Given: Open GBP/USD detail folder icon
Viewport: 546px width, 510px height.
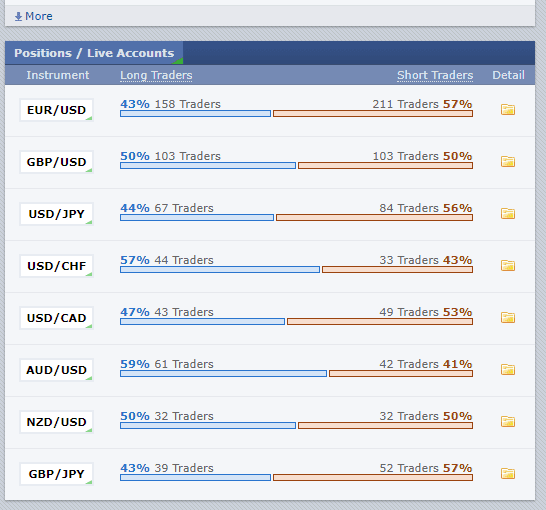Looking at the screenshot, I should pyautogui.click(x=508, y=162).
